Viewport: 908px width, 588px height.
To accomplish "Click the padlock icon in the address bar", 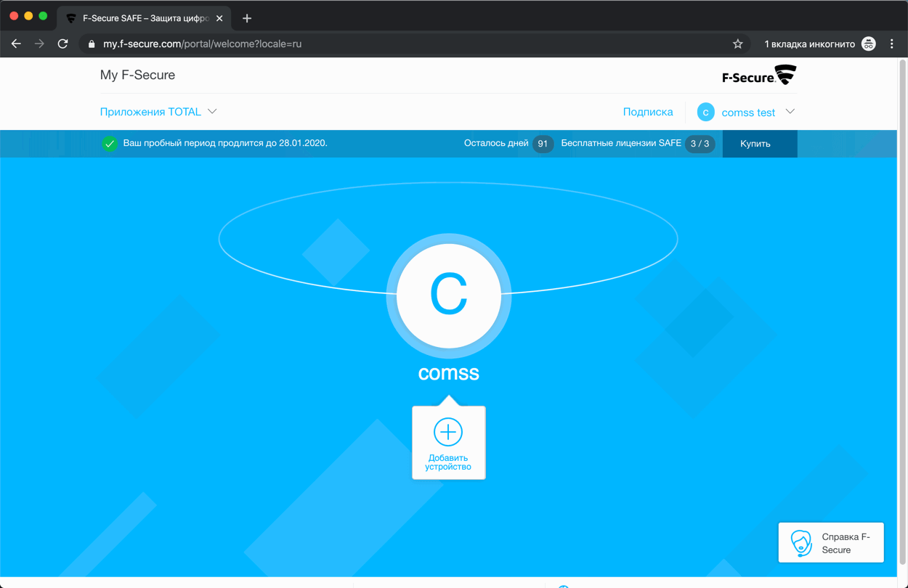I will pos(90,44).
